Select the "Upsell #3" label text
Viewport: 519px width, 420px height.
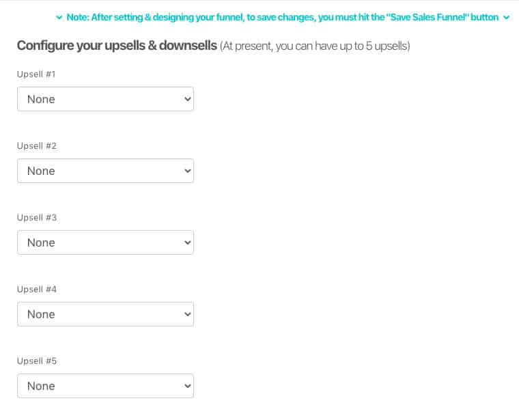[36, 217]
